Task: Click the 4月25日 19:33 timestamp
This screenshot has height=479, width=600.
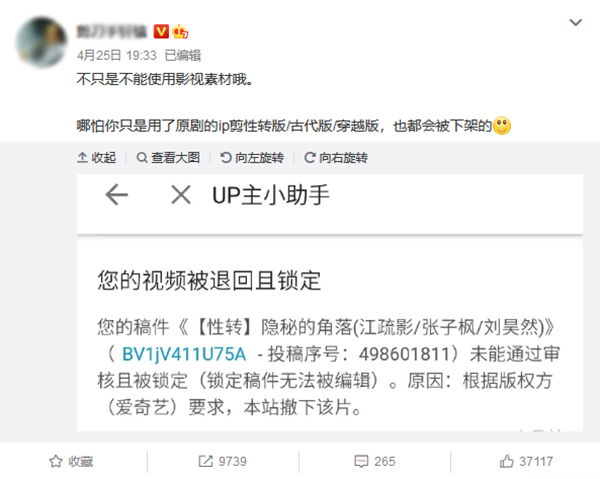Action: pos(117,55)
